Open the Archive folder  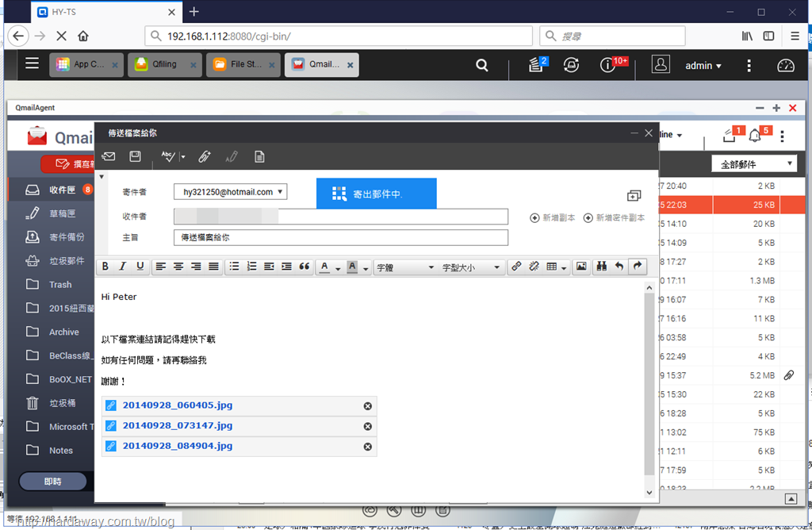tap(51, 332)
